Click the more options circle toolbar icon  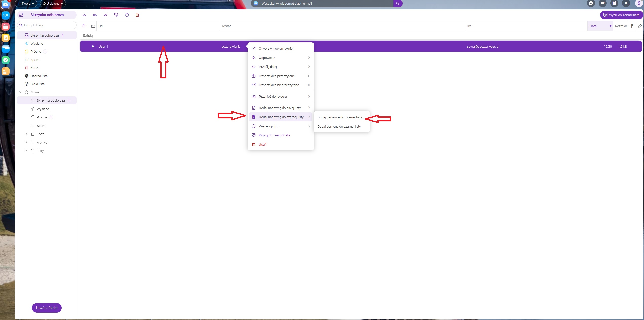pos(127,15)
